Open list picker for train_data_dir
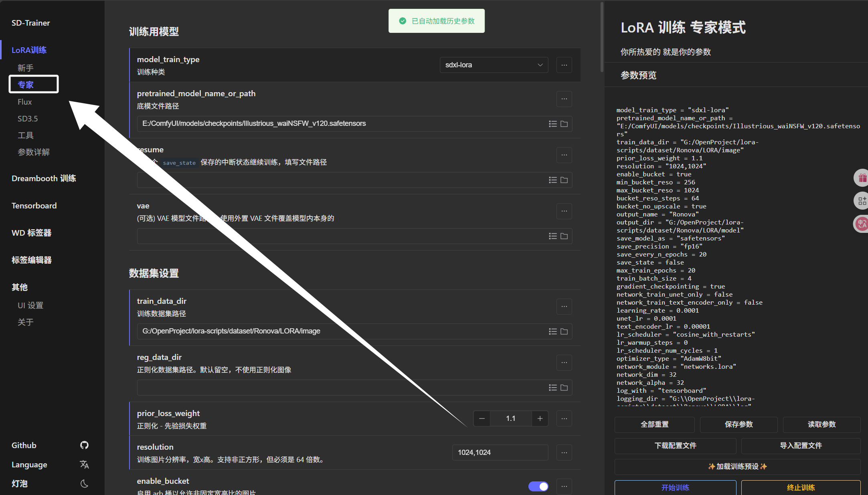 point(553,331)
